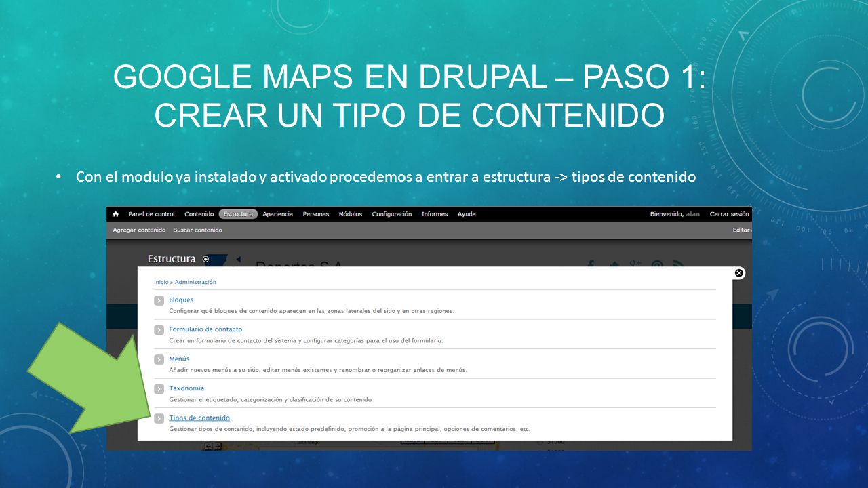Click the Agregar contenido shortcut
This screenshot has height=488, width=868.
coord(139,230)
